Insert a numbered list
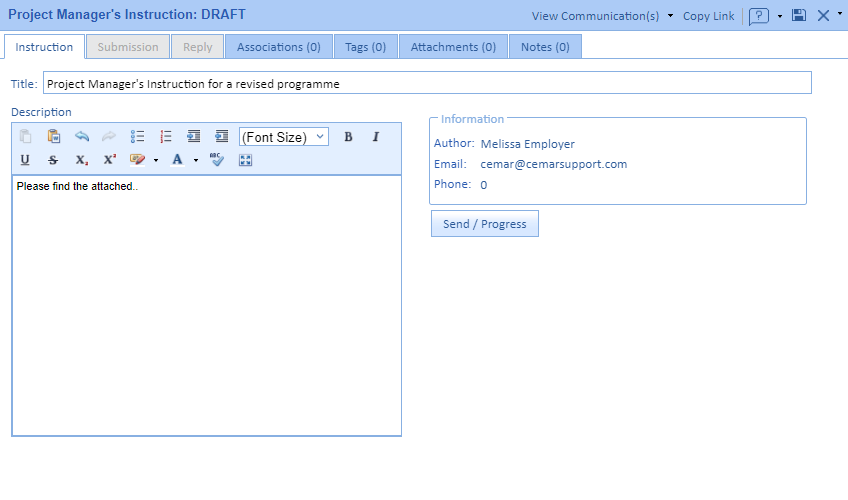Viewport: 848px width, 500px height. click(x=166, y=137)
